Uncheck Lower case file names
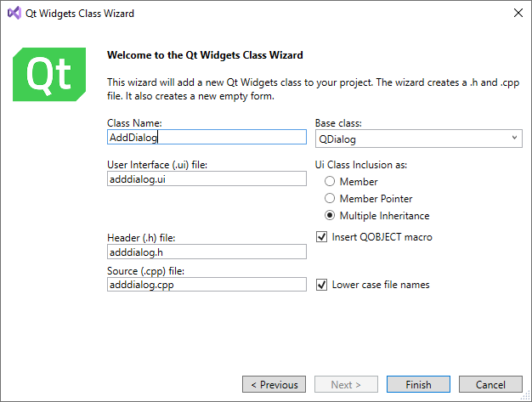The image size is (532, 402). [322, 285]
